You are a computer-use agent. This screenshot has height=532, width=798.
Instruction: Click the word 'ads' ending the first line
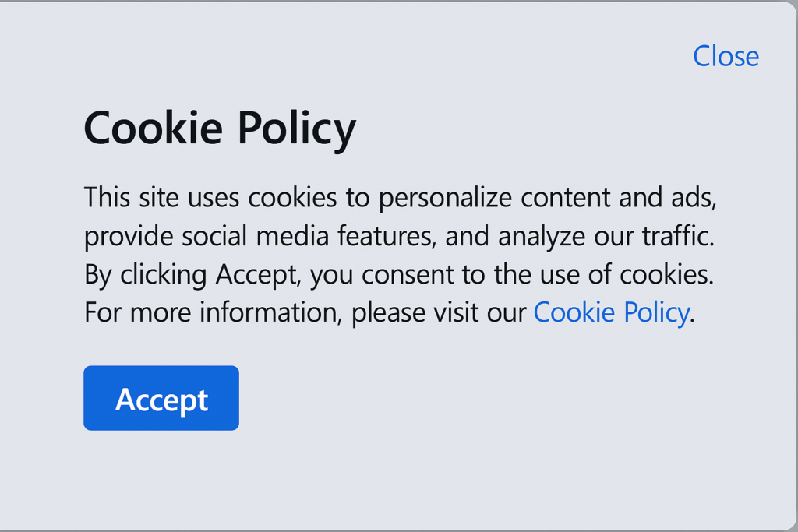(696, 198)
